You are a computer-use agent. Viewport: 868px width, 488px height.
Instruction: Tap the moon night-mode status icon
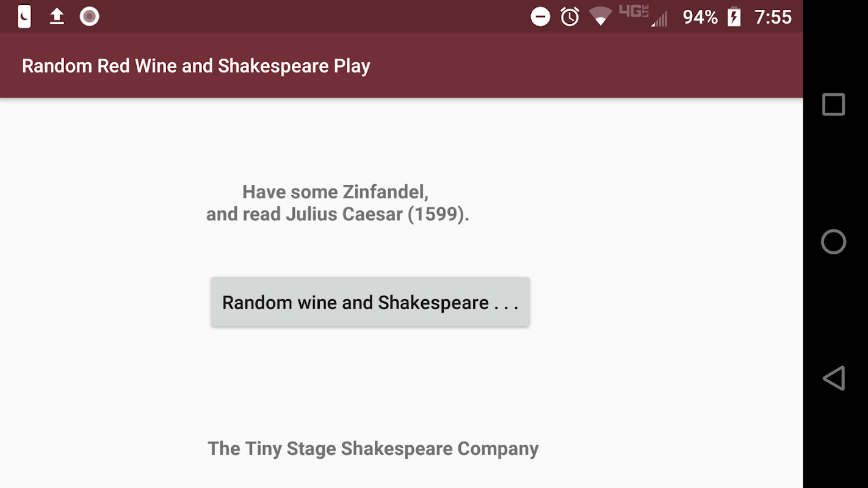tap(24, 16)
